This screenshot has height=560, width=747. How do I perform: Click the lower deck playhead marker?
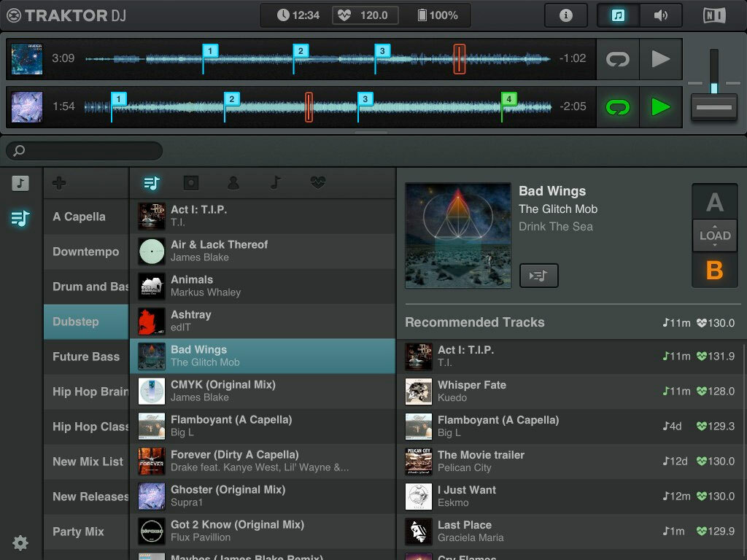[x=309, y=107]
